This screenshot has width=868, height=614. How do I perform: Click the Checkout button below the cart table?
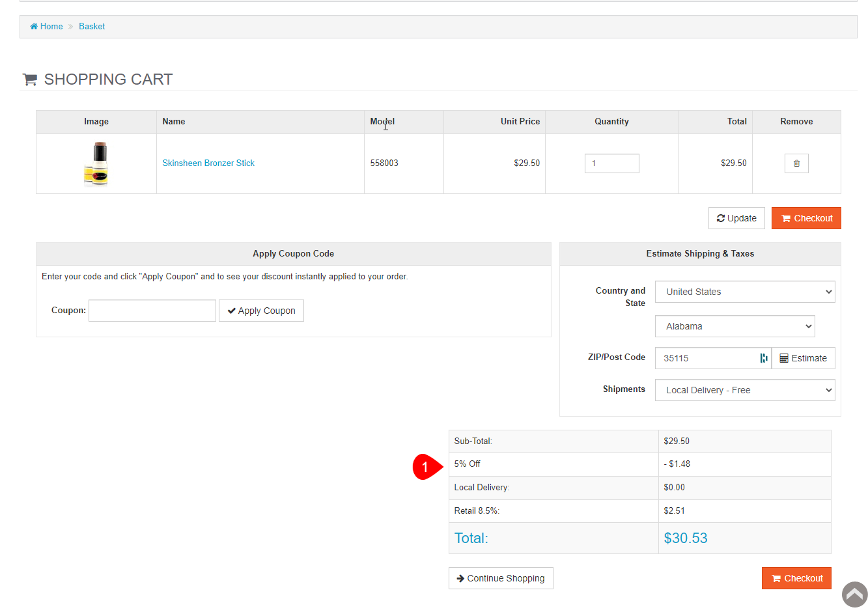coord(805,218)
